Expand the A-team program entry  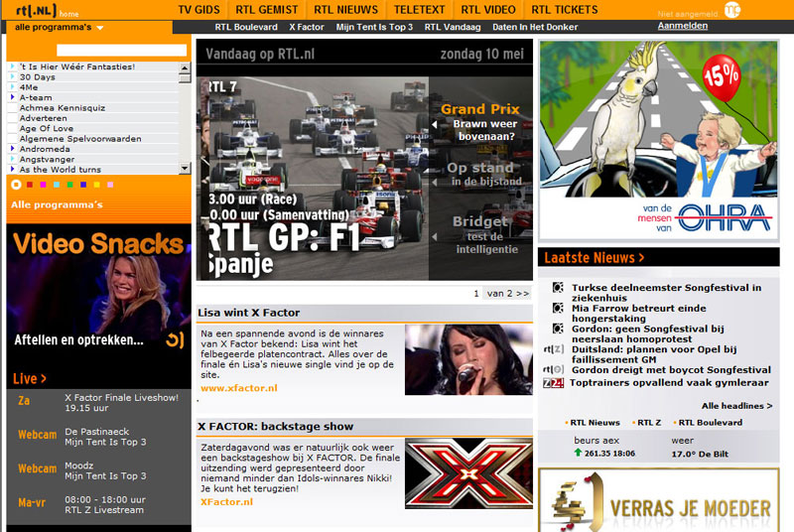[x=12, y=97]
